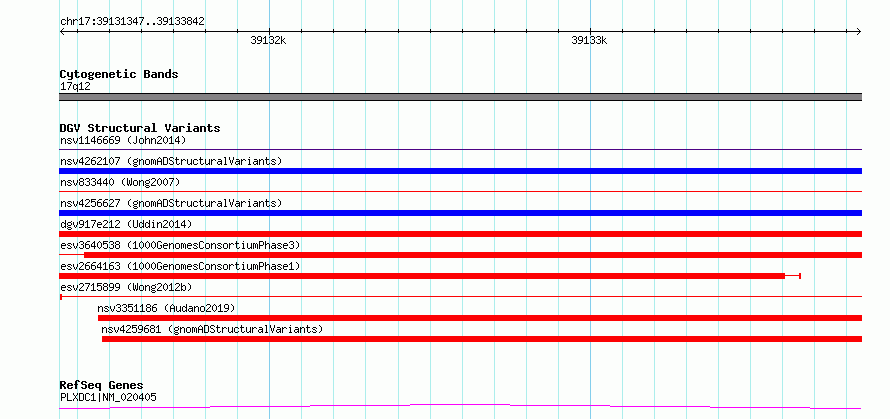This screenshot has width=890, height=419.
Task: Select the nsv4256627 blue variant bar
Action: 460,213
